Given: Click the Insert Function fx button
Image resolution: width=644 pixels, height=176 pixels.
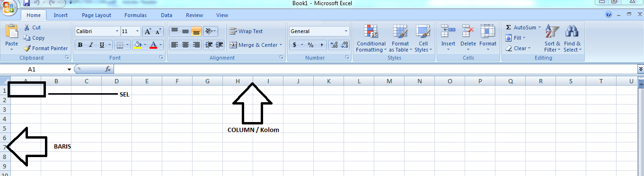Looking at the screenshot, I should (108, 69).
